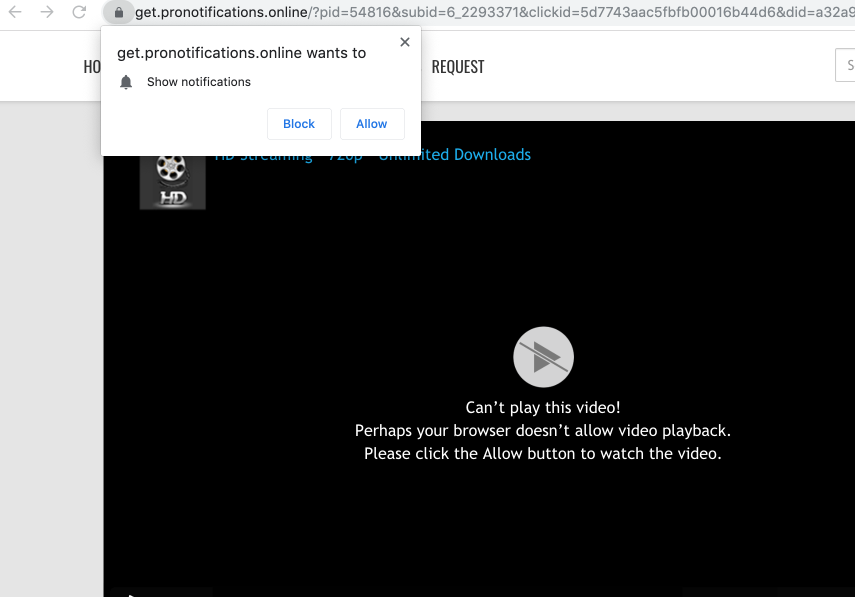
Task: Click the "Can't play this video!" message
Action: [x=543, y=408]
